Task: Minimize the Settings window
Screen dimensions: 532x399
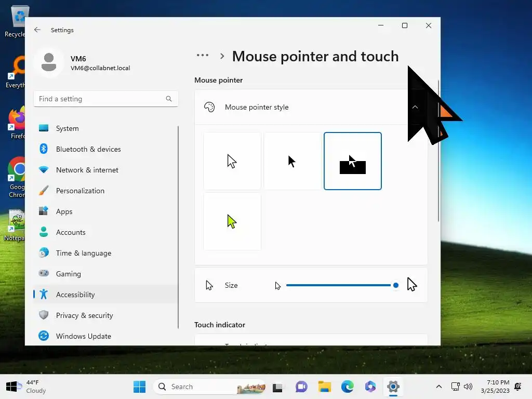Action: coord(381,25)
